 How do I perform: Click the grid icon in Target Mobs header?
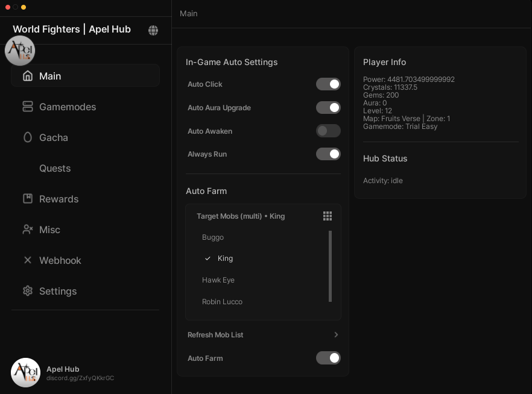point(328,216)
